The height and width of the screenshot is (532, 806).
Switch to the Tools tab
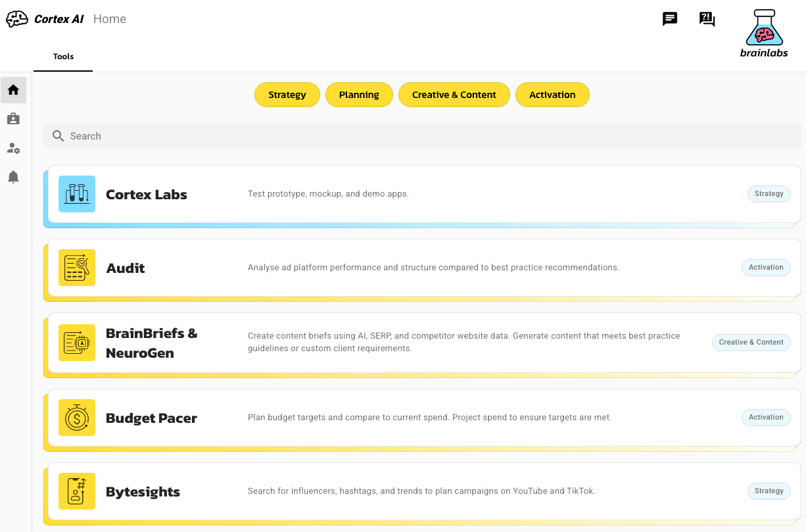[63, 57]
